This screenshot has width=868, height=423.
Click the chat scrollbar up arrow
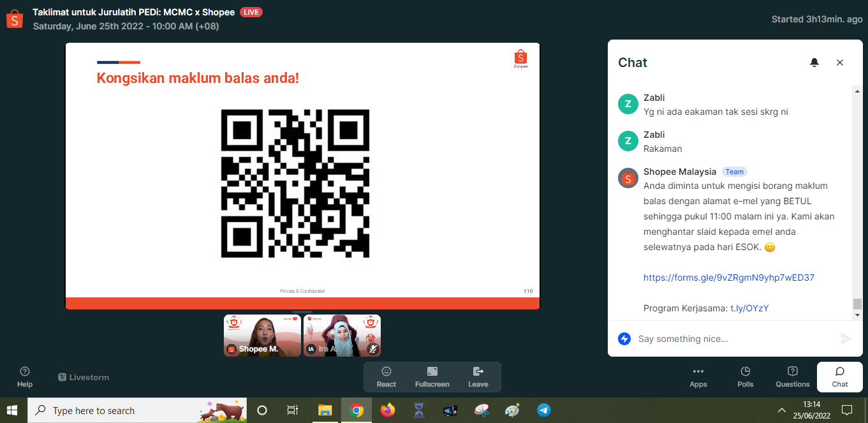tap(857, 91)
